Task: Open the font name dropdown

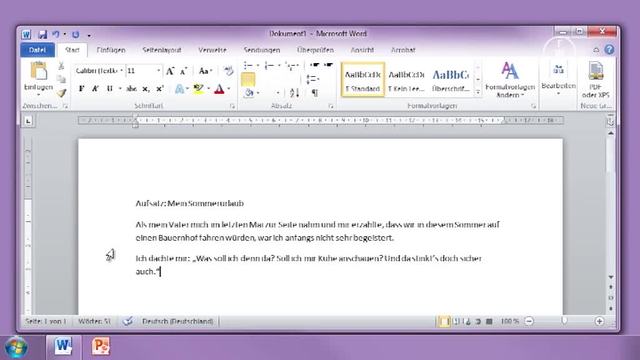Action: click(x=121, y=71)
